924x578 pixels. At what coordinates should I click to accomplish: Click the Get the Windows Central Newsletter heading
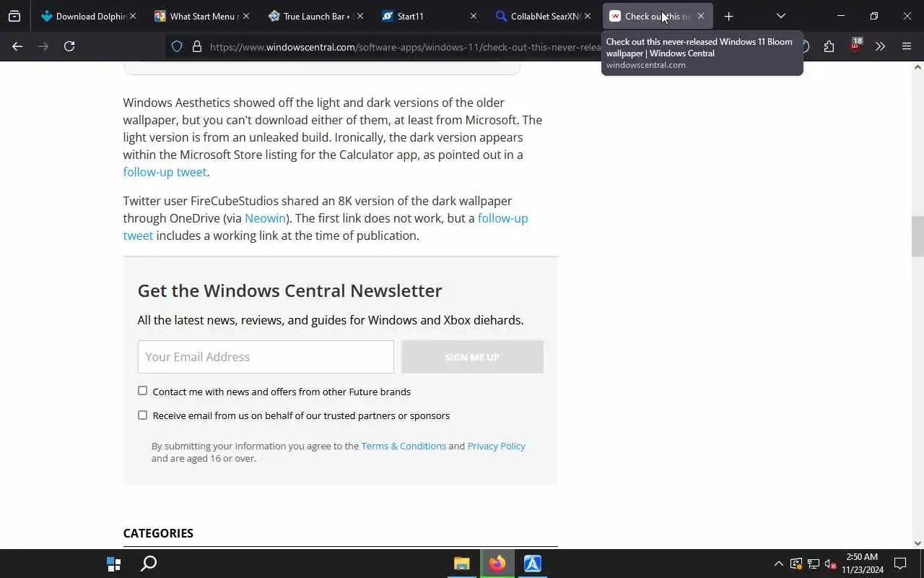(289, 290)
